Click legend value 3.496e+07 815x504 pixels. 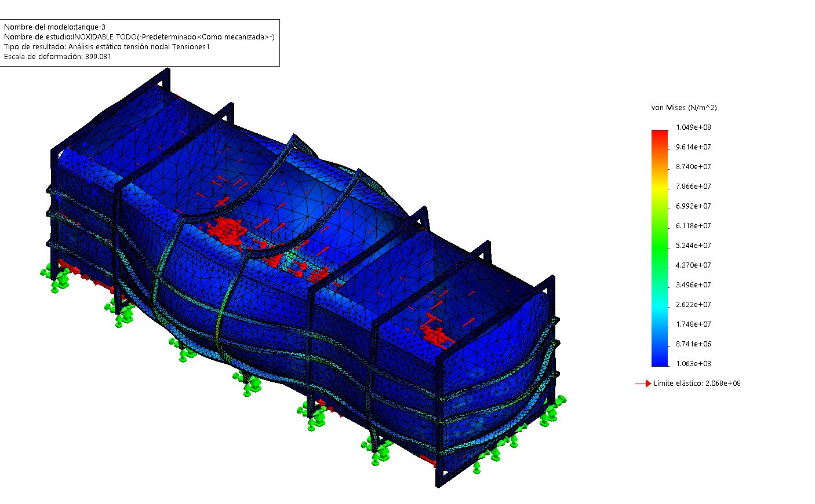click(x=693, y=285)
